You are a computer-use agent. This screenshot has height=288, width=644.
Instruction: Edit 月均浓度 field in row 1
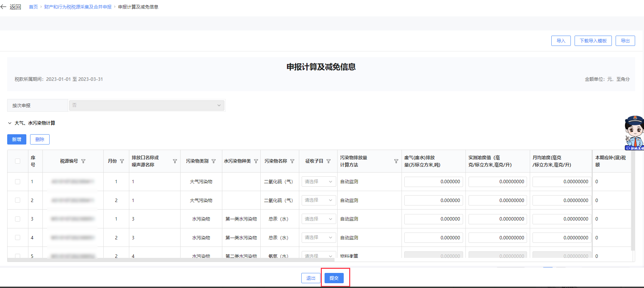click(562, 182)
